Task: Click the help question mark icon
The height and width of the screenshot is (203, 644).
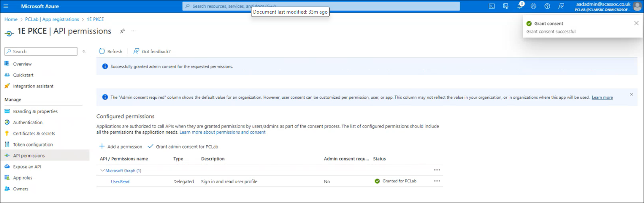Action: pos(547,6)
